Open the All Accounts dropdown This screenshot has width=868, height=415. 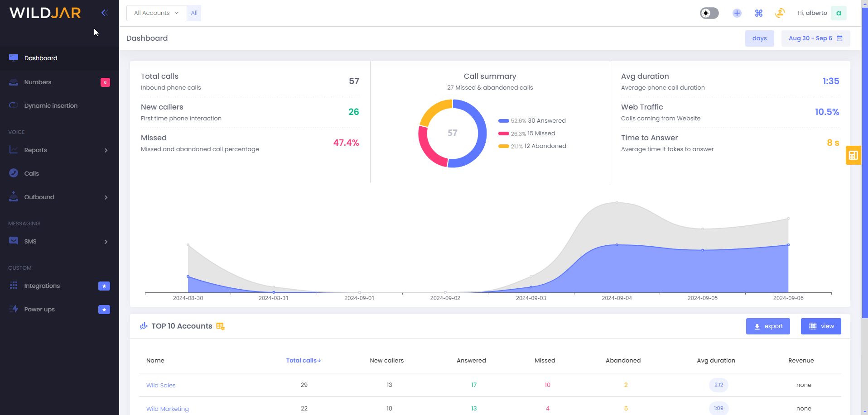[x=156, y=13]
